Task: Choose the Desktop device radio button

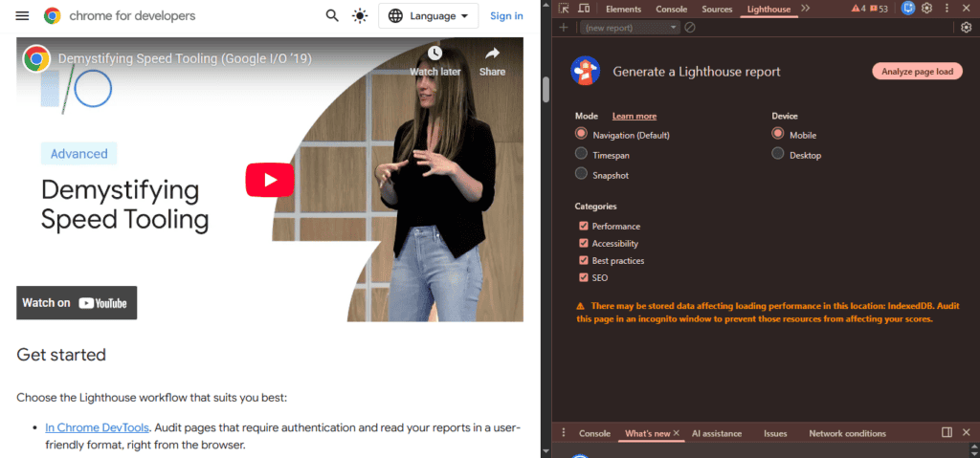Action: [777, 154]
